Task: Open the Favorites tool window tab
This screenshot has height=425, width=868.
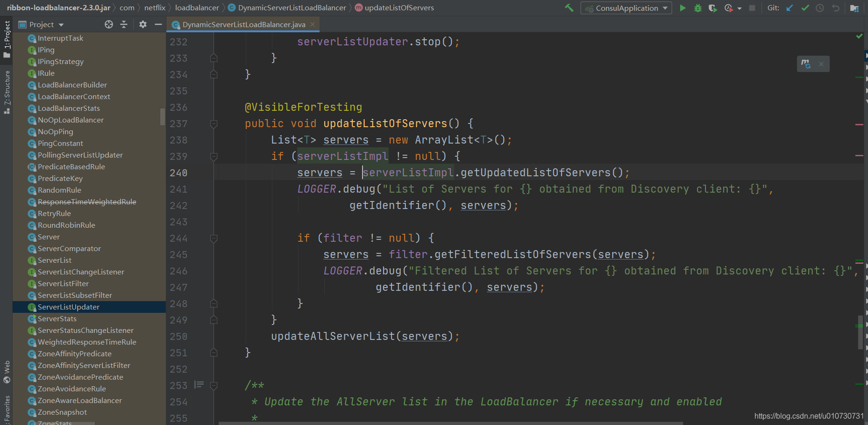Action: [x=7, y=410]
